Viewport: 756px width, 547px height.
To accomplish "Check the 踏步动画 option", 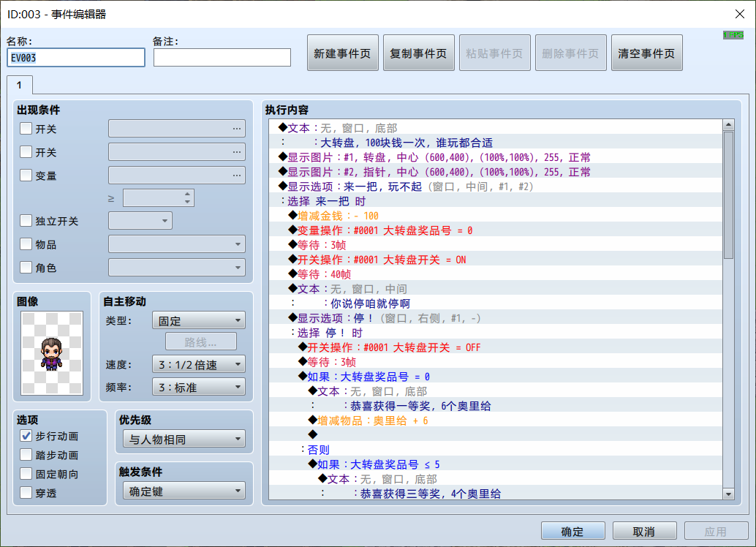I will point(26,455).
